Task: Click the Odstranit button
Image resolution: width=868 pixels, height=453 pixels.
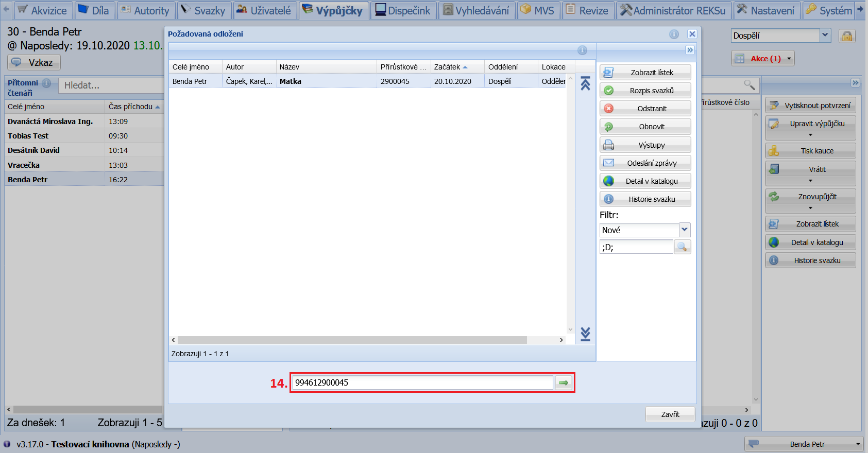Action: pos(645,109)
